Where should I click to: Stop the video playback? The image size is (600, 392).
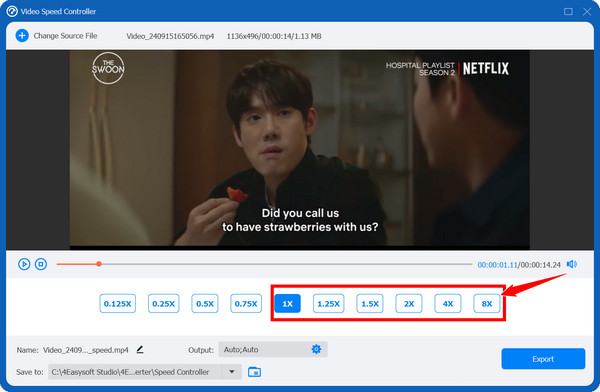coord(41,264)
